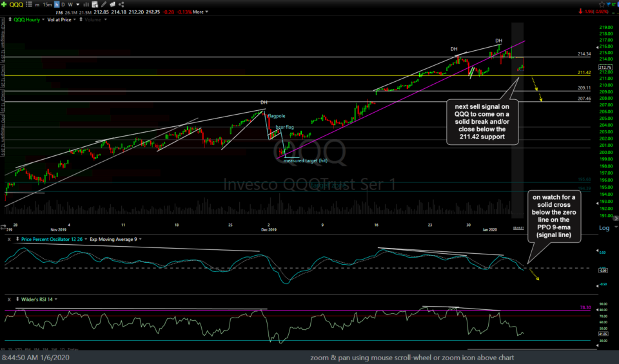
Task: Click the 207.46 level label
Action: click(x=584, y=99)
